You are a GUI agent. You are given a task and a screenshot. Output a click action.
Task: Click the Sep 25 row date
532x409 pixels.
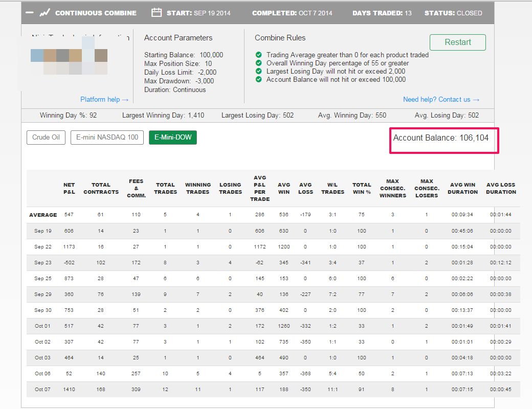coord(43,279)
